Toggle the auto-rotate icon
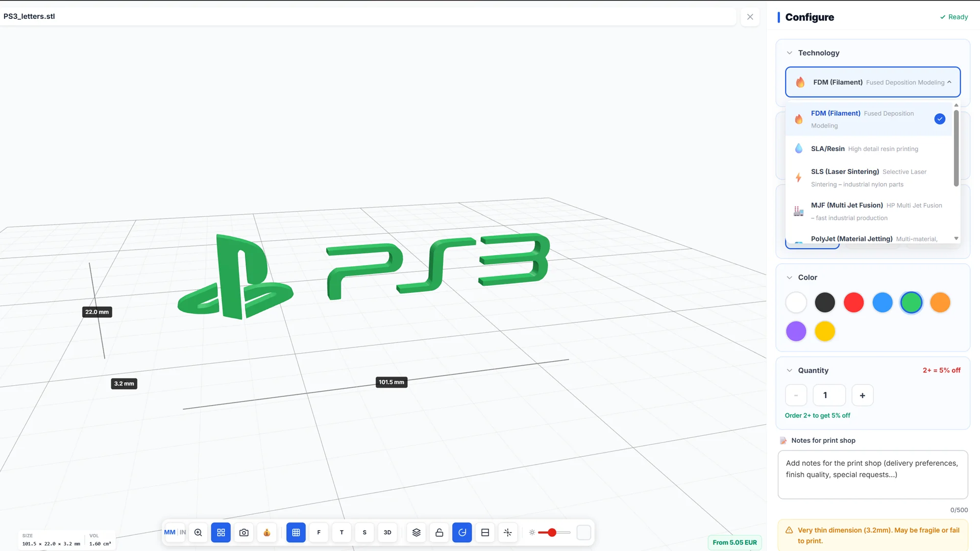Viewport: 980px width, 551px height. pos(462,532)
